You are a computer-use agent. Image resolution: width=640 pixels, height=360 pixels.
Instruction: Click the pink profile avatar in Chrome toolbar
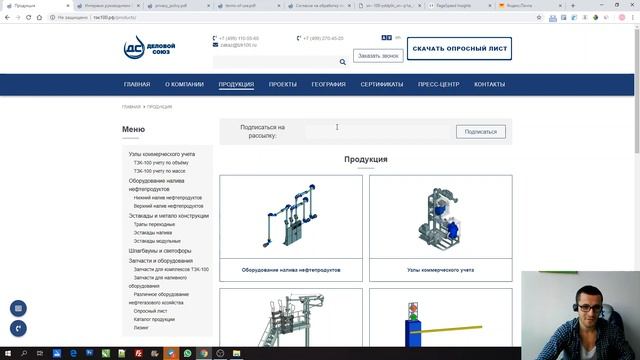pyautogui.click(x=622, y=18)
